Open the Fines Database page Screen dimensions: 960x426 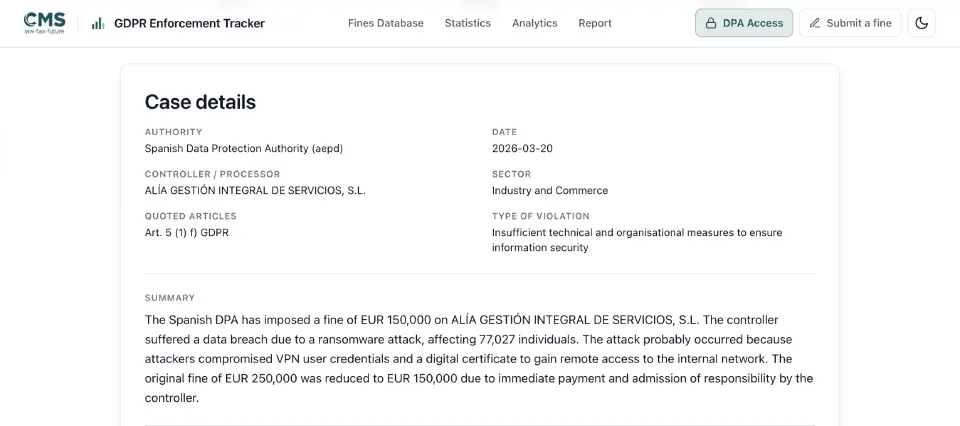coord(386,23)
